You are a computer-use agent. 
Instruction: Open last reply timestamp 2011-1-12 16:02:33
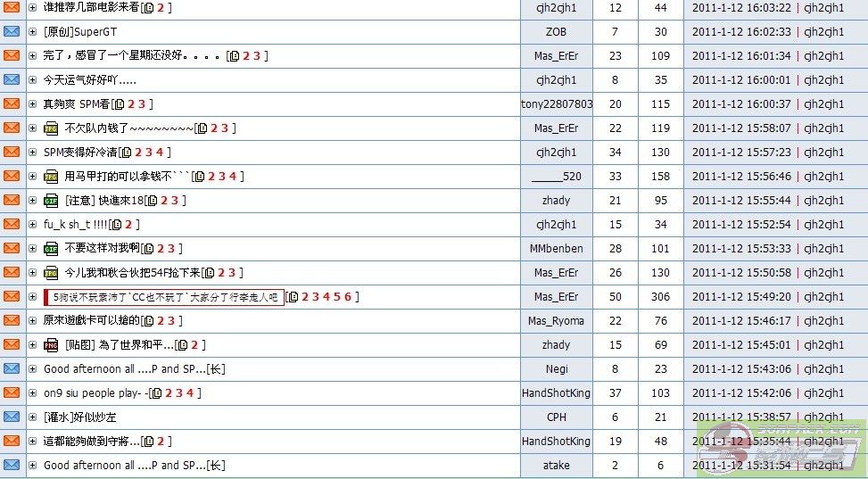(741, 32)
